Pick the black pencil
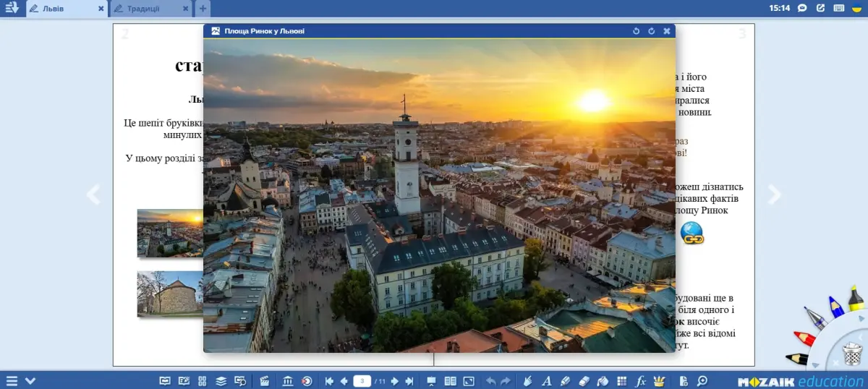The height and width of the screenshot is (389, 868). 797,359
